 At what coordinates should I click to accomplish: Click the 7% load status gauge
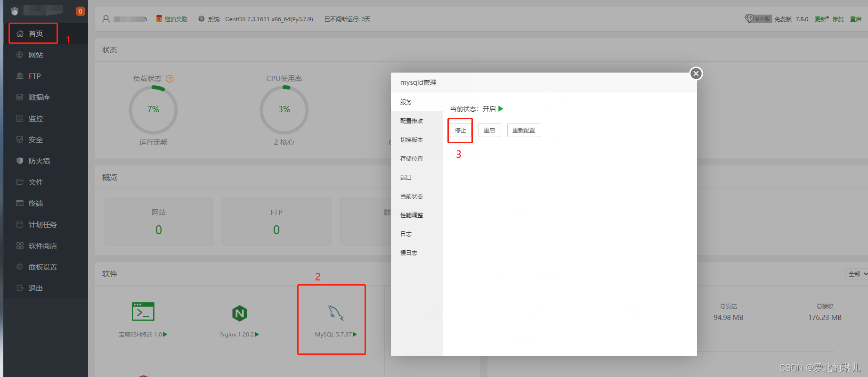coord(153,110)
